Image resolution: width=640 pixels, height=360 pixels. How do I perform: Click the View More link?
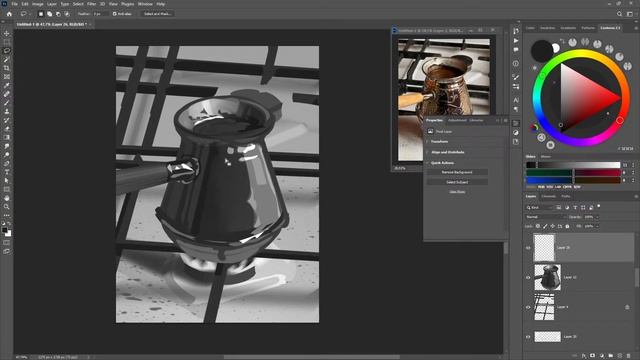[x=457, y=192]
